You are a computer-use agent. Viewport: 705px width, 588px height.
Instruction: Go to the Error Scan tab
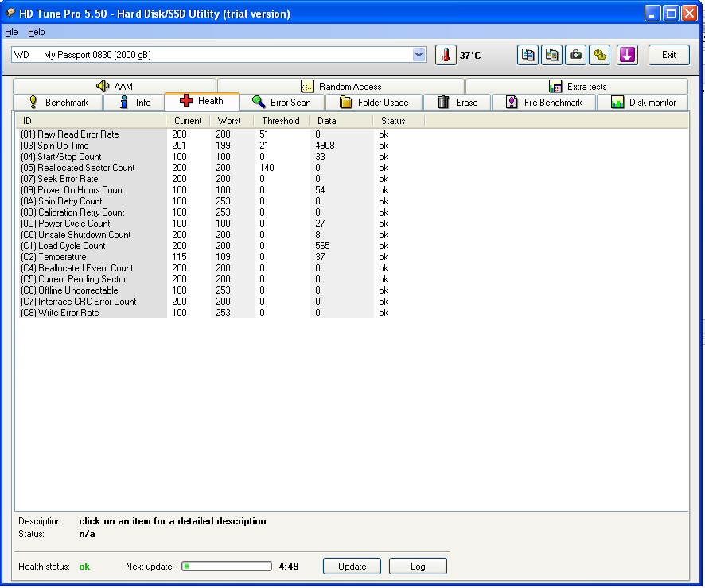point(282,102)
